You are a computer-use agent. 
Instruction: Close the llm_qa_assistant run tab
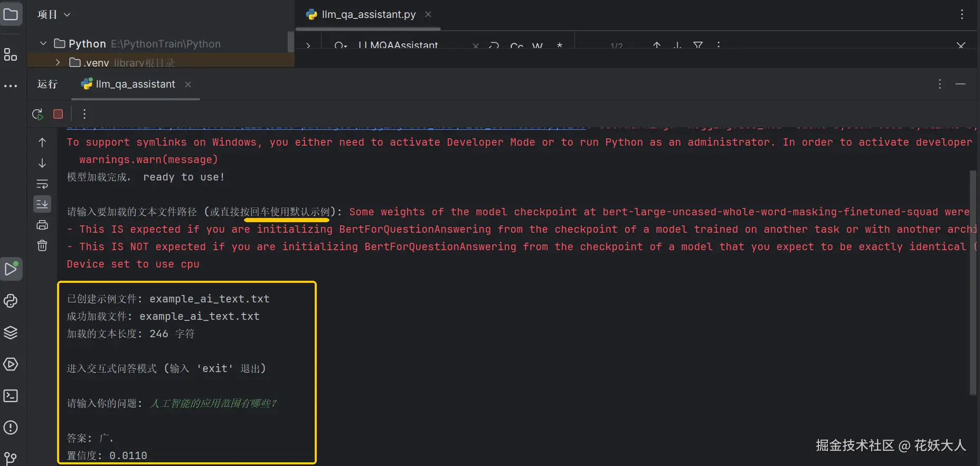pyautogui.click(x=188, y=84)
